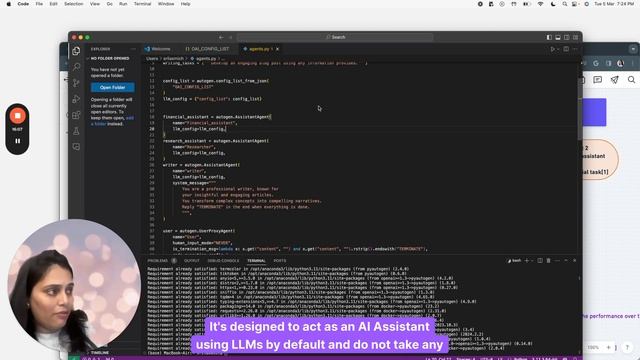
Task: Select the agents.py editor tab
Action: (x=259, y=49)
